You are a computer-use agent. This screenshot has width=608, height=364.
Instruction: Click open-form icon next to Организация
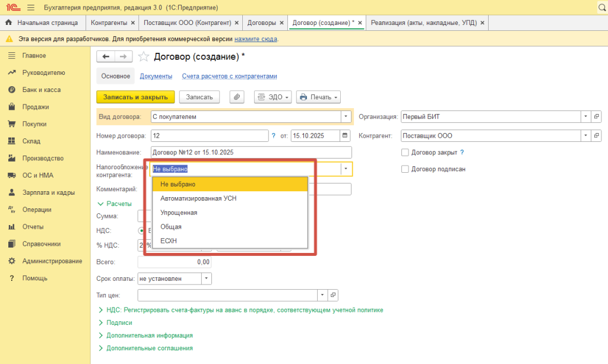597,116
